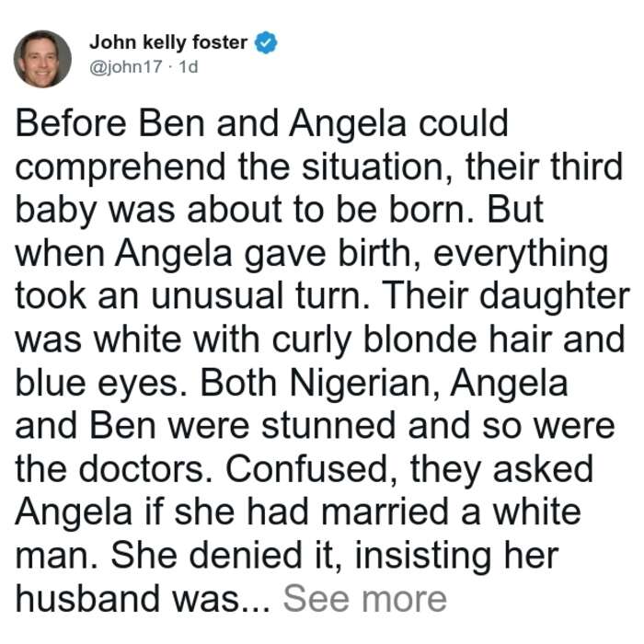Viewport: 644px width, 644px height.
Task: Click the phrase blue eyes
Action: click(101, 384)
